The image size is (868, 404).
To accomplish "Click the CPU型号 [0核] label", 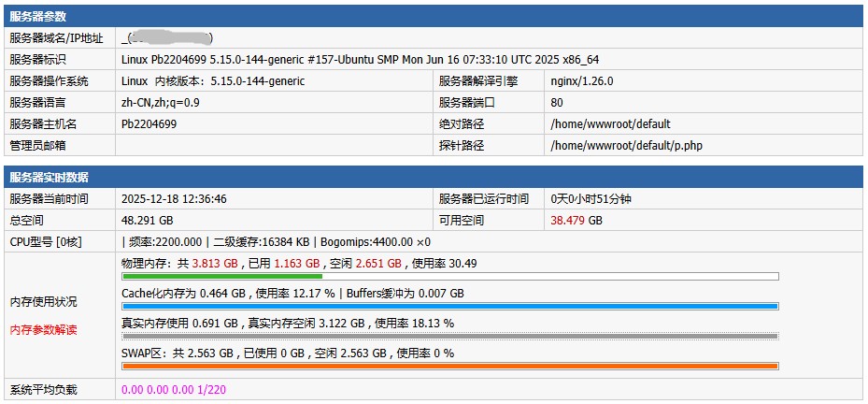I will (46, 242).
